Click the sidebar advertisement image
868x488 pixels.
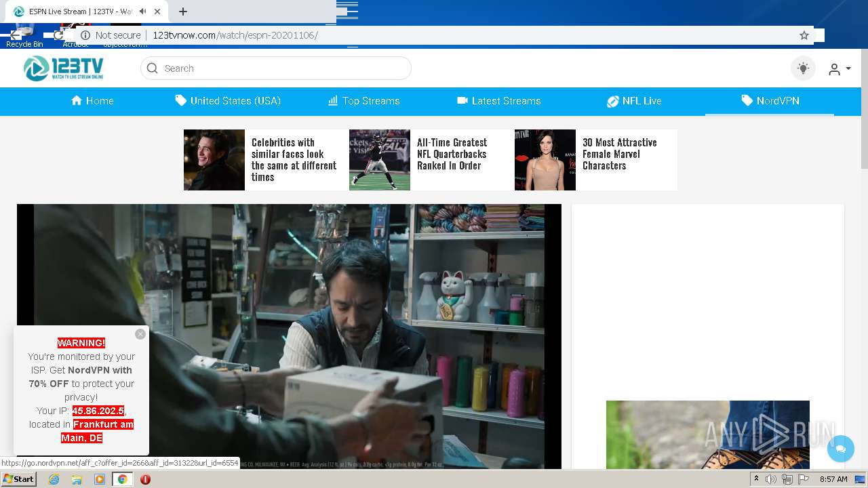click(x=708, y=434)
